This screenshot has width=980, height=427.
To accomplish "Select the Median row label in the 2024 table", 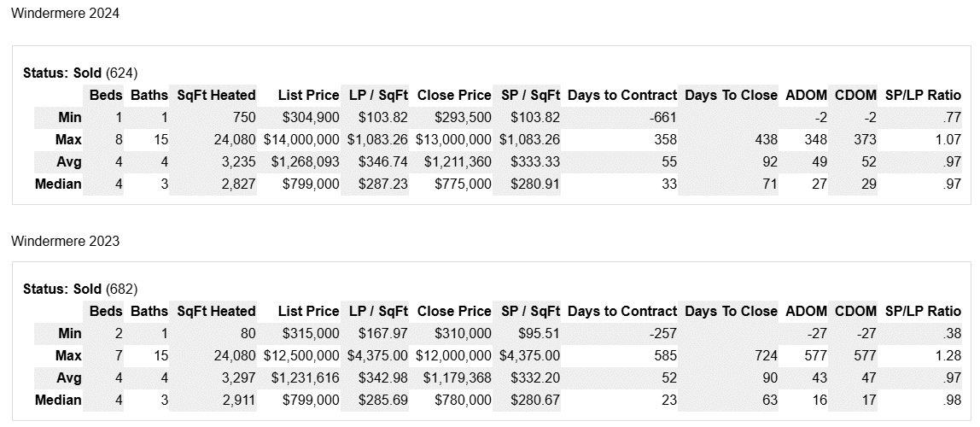I will (x=58, y=184).
